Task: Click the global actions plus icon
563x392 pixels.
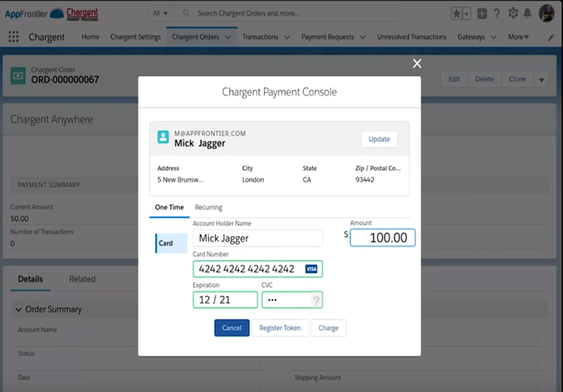Action: click(482, 13)
